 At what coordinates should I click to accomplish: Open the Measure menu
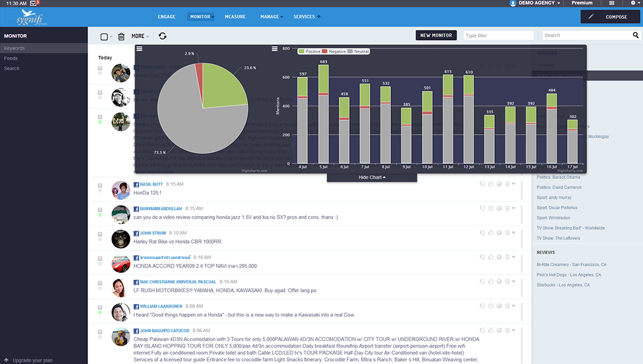click(235, 17)
